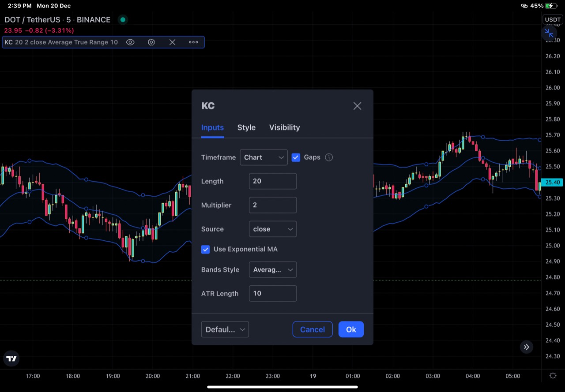Viewport: 565px width, 392px height.
Task: Disable Use Exponential MA checkbox
Action: click(x=205, y=250)
